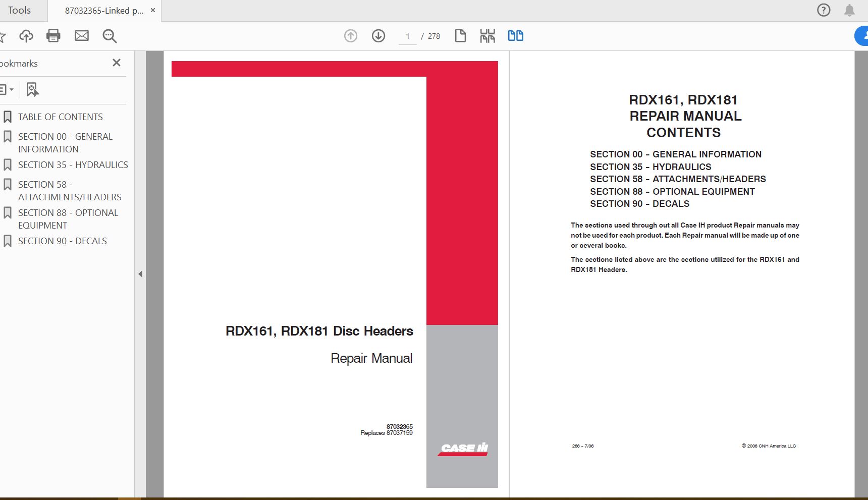Go to next page arrow
The width and height of the screenshot is (868, 500).
coord(378,36)
